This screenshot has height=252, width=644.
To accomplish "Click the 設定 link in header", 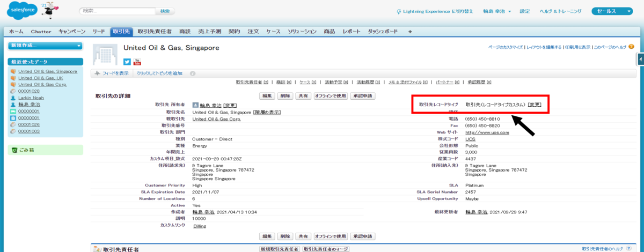I will point(524,11).
